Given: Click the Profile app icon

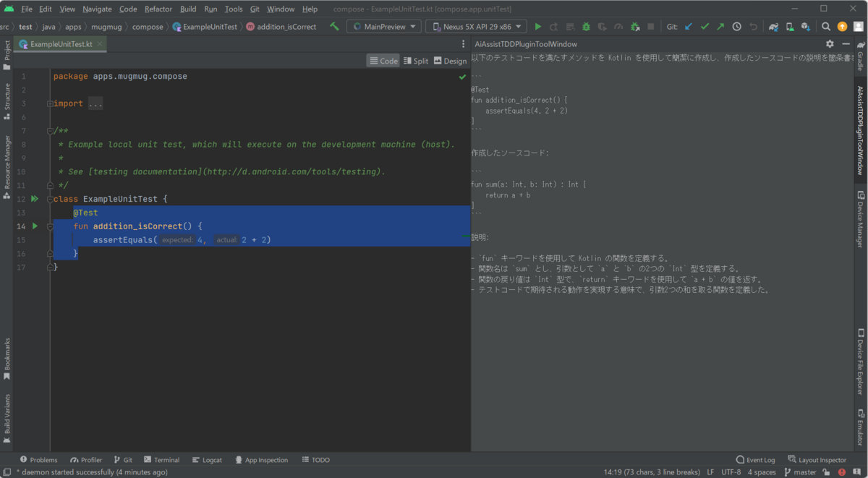Looking at the screenshot, I should (618, 27).
